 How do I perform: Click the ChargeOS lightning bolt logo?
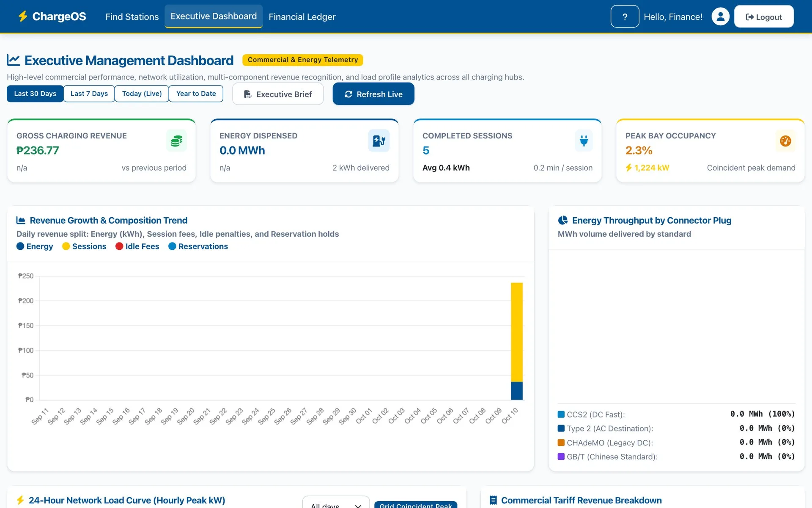(x=23, y=16)
